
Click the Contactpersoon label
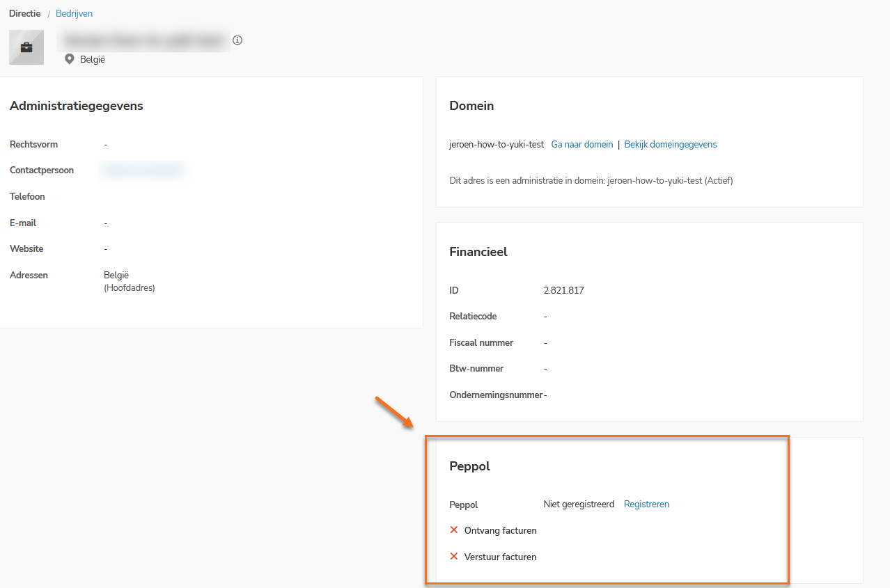[42, 170]
